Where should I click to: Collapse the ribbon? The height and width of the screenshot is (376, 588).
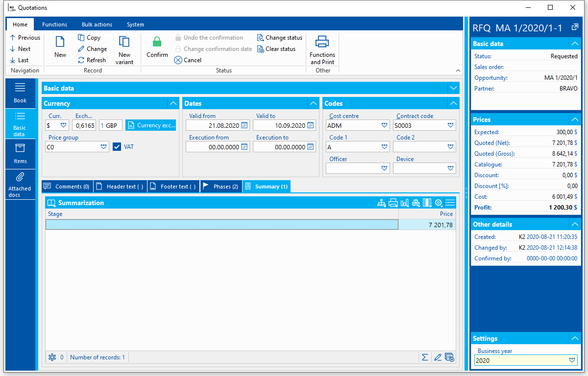(458, 70)
